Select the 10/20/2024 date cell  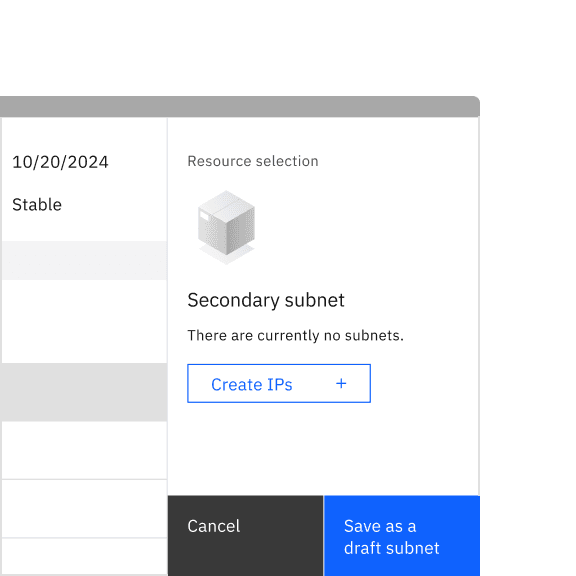[x=60, y=162]
